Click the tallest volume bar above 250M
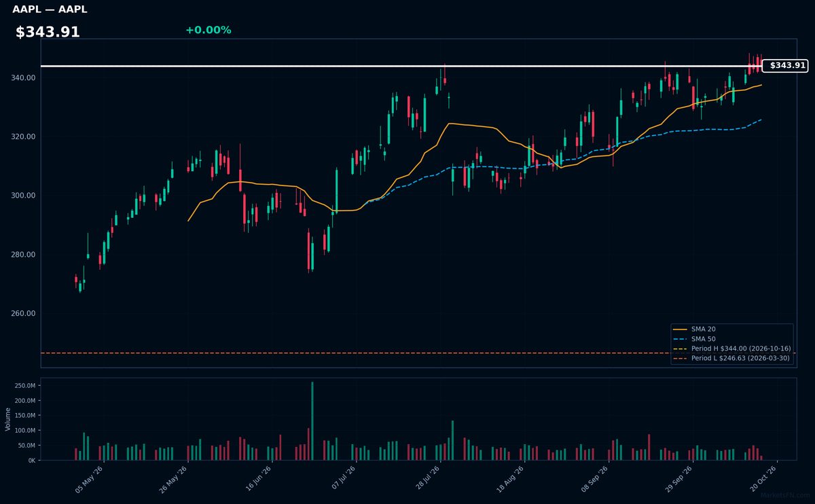 tap(312, 421)
